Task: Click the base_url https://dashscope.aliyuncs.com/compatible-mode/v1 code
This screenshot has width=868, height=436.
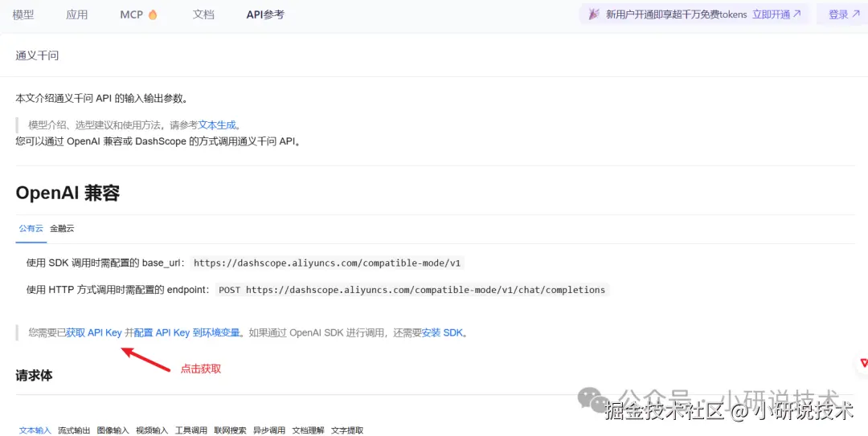Action: (327, 263)
